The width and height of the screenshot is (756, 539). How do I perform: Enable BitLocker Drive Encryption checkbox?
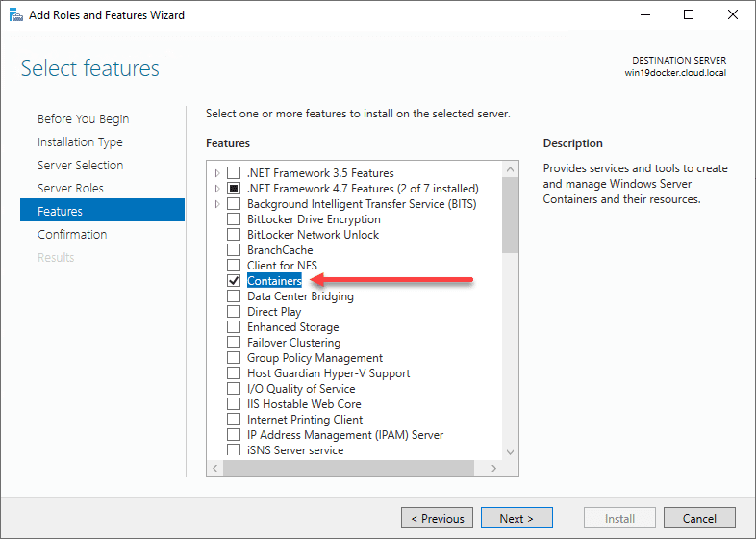233,219
